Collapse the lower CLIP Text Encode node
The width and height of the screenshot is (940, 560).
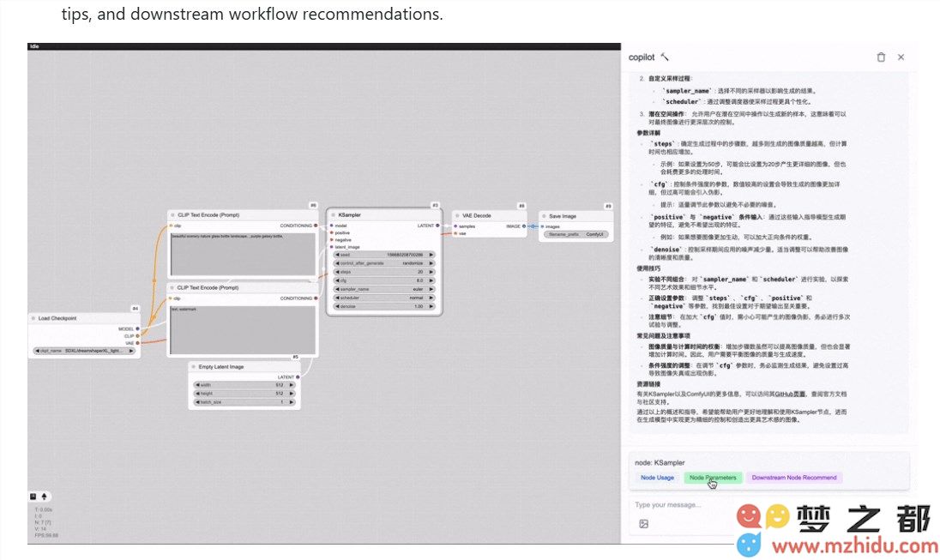pos(172,288)
